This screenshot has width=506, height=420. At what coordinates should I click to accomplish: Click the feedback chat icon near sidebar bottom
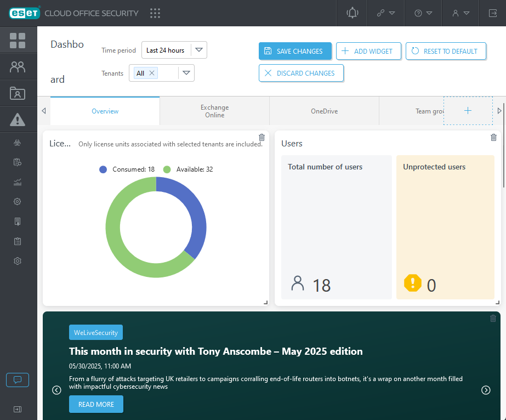coord(17,379)
